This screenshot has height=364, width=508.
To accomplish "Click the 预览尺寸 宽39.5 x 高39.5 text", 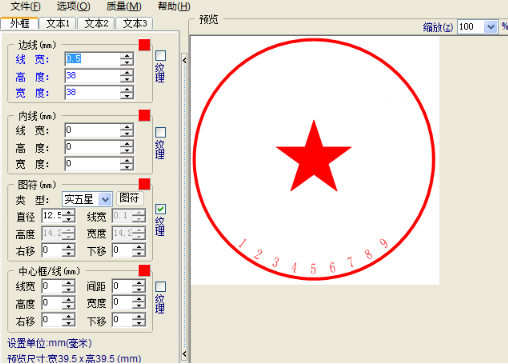I will [74, 359].
